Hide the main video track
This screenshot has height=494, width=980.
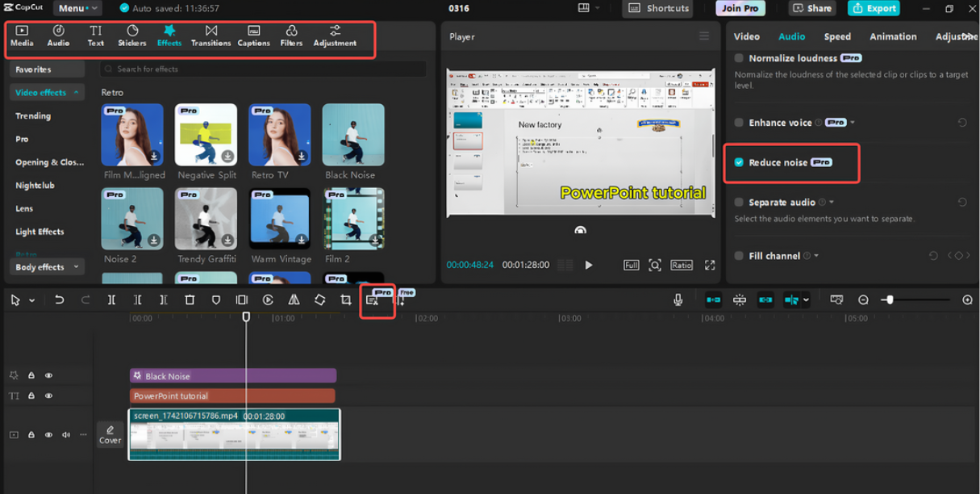coord(48,434)
